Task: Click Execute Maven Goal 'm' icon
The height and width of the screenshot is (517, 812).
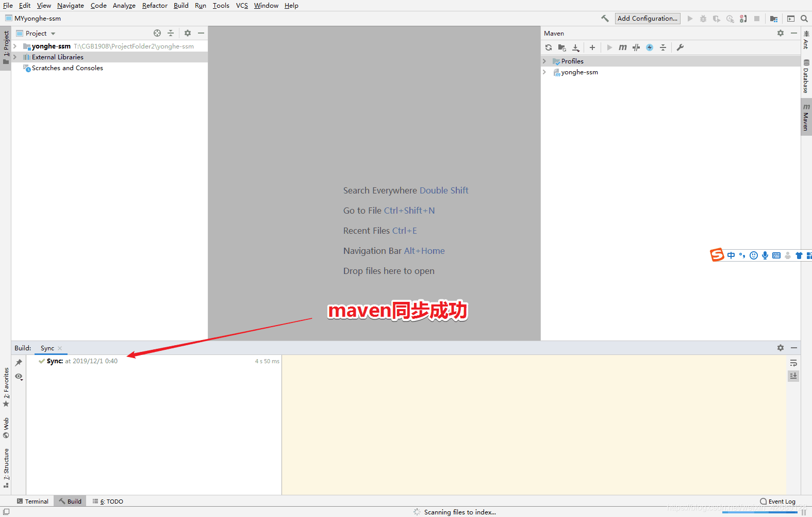Action: [623, 47]
